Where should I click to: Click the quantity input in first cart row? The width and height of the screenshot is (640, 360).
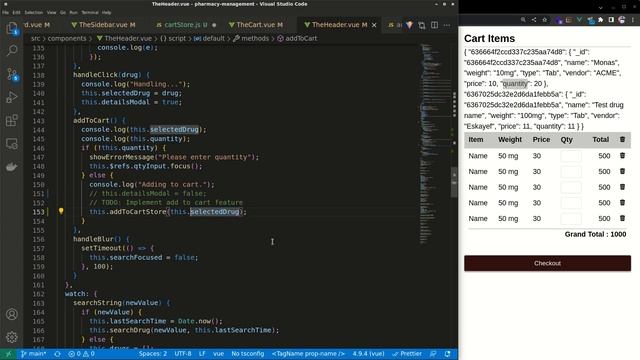tap(571, 156)
